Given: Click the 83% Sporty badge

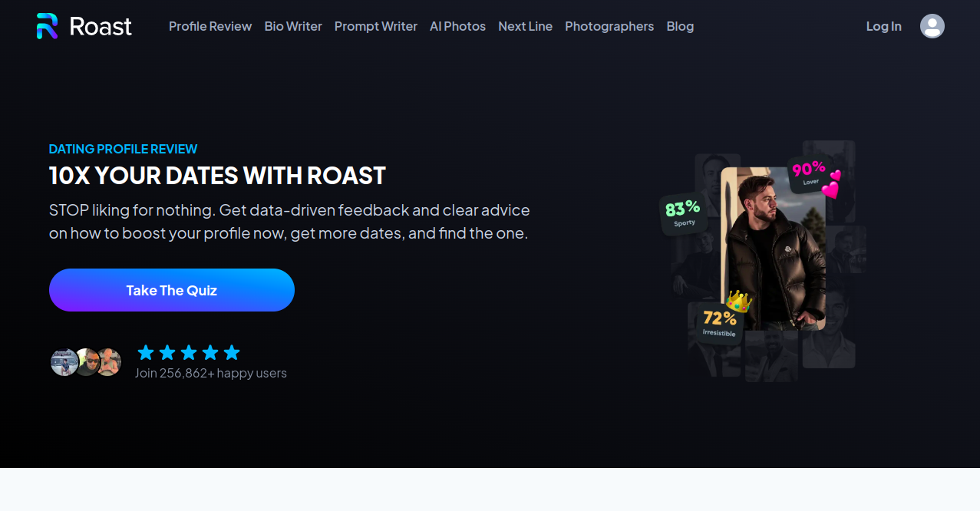Looking at the screenshot, I should (x=682, y=213).
